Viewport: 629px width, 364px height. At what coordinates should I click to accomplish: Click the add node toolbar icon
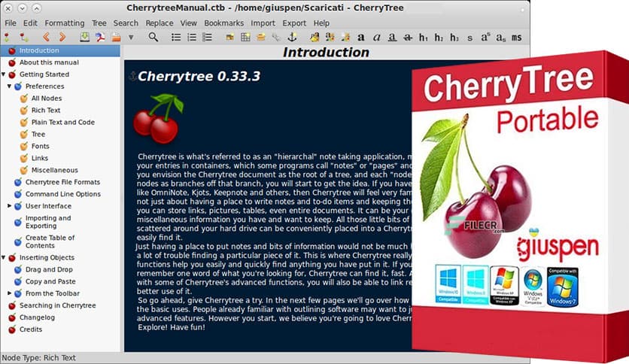coord(7,38)
